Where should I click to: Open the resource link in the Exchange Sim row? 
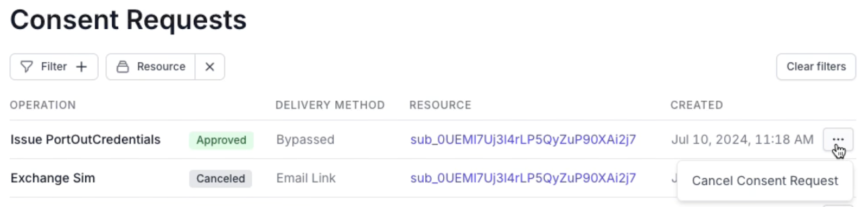tap(523, 178)
